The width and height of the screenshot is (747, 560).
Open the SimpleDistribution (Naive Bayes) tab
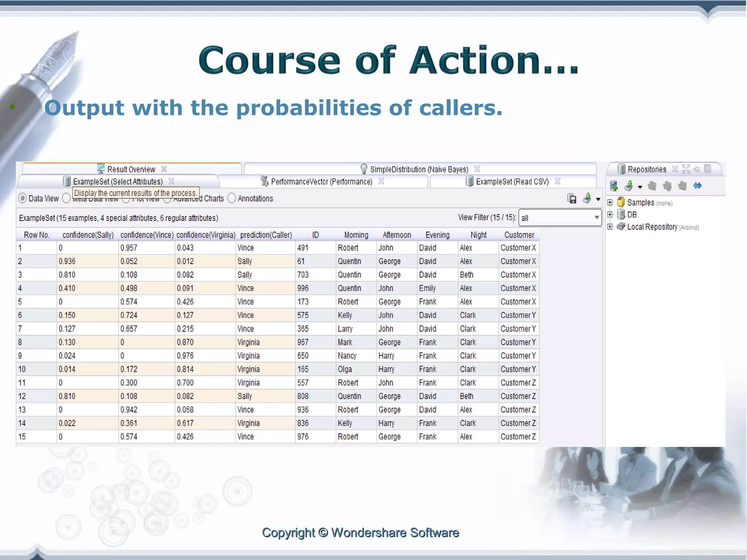[419, 169]
